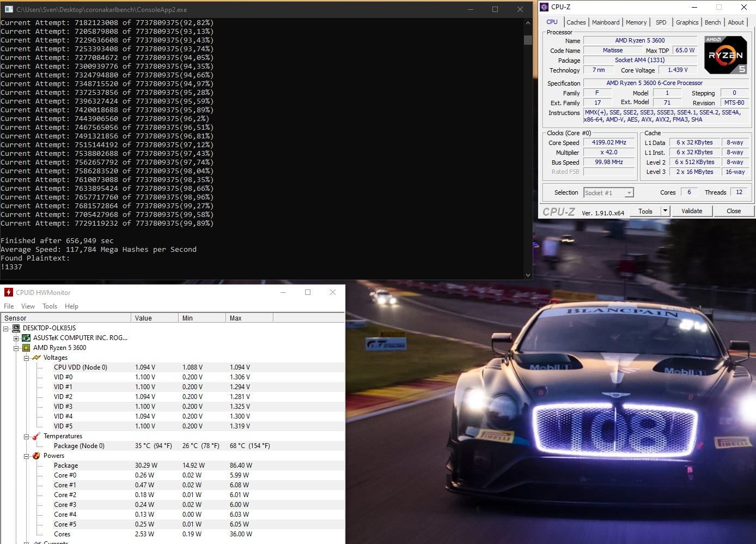756x544 pixels.
Task: Click the console vertical scrollbar thumb
Action: [x=528, y=40]
